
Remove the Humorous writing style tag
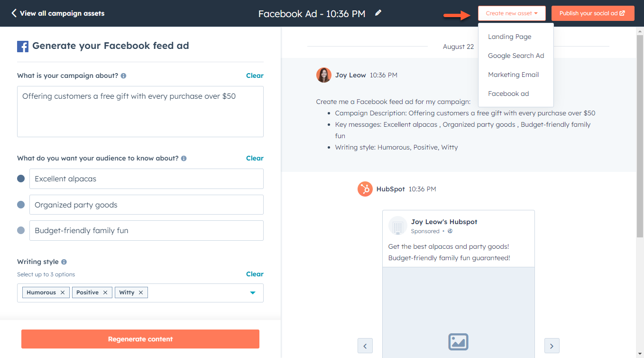(63, 292)
